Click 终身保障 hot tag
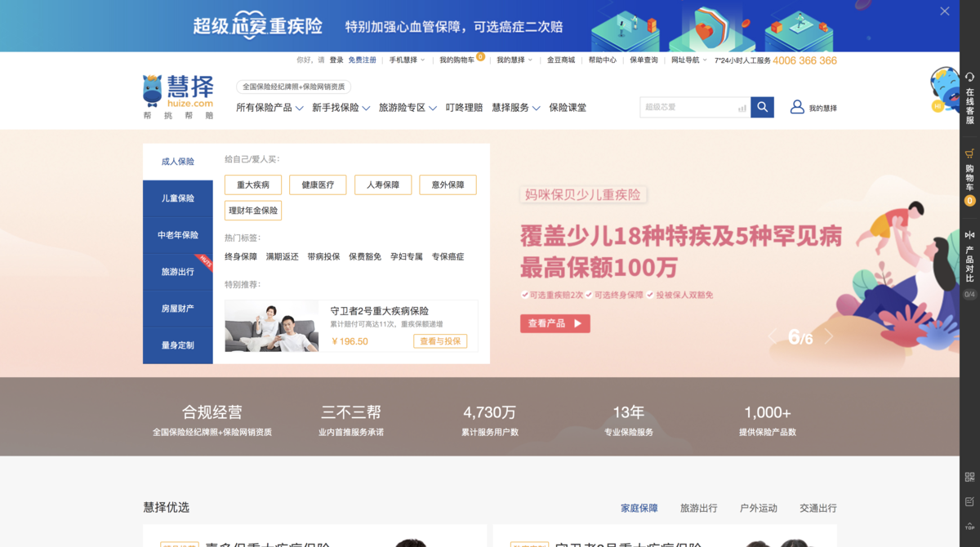 (x=241, y=256)
